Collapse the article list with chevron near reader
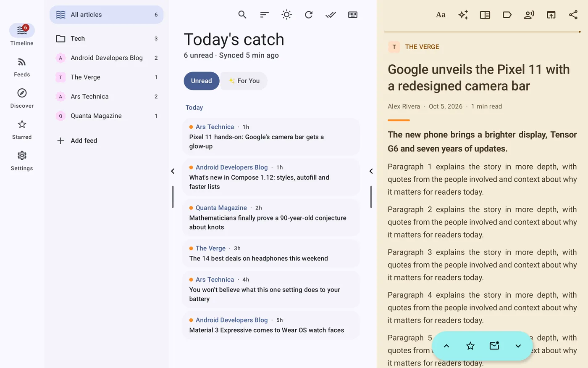 point(371,171)
